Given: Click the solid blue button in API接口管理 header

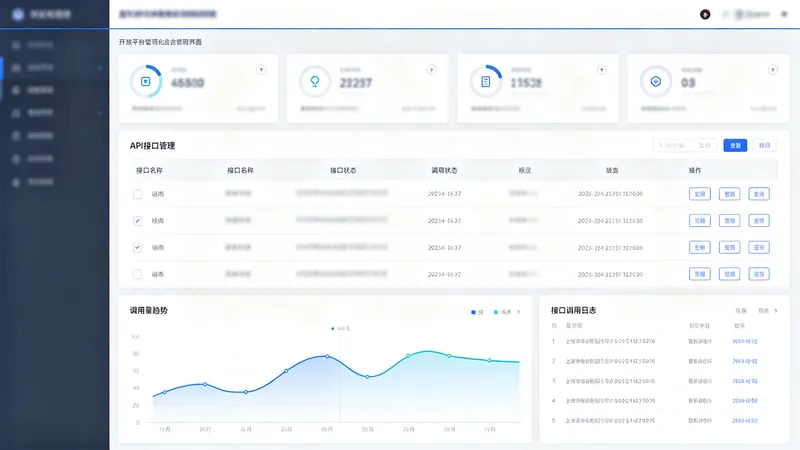Looking at the screenshot, I should 735,145.
